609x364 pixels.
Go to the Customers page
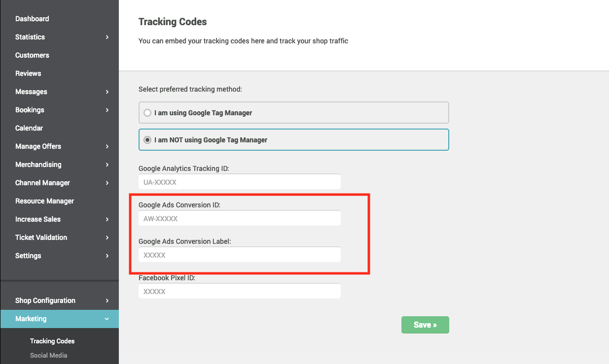click(32, 55)
